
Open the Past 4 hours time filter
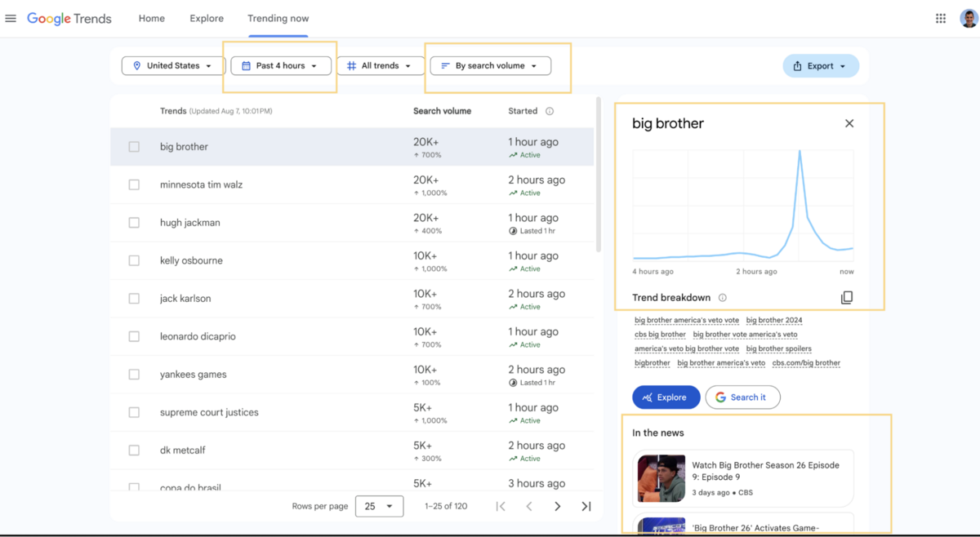281,65
